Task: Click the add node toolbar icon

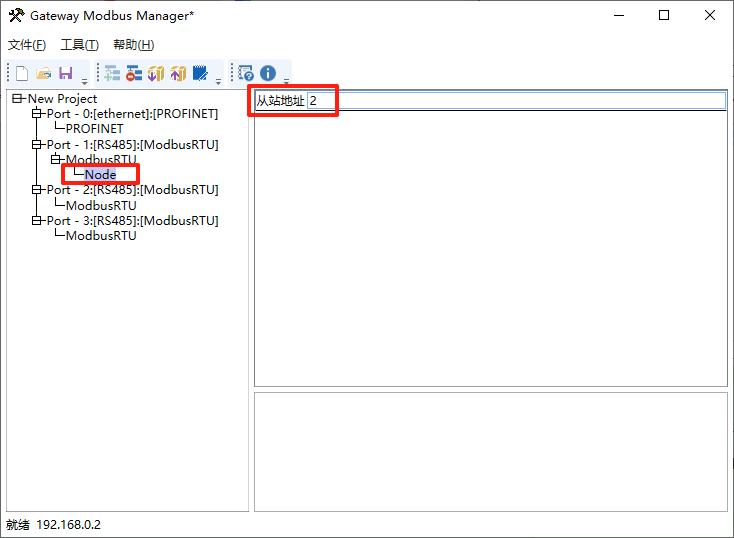Action: click(x=112, y=74)
